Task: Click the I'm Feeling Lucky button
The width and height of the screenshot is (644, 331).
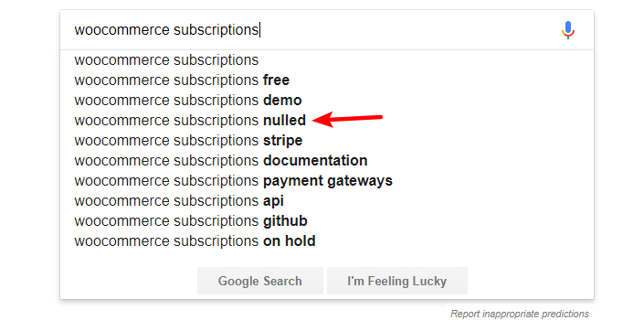Action: click(397, 281)
